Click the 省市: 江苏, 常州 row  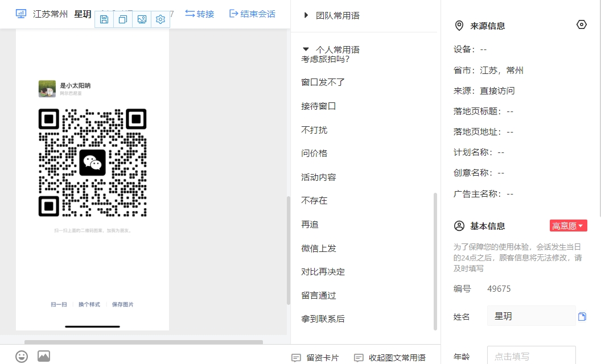tap(488, 70)
